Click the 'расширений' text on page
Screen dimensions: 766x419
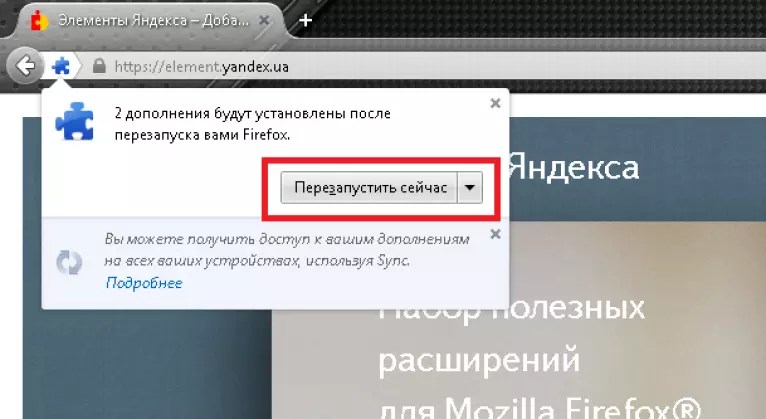pos(479,360)
